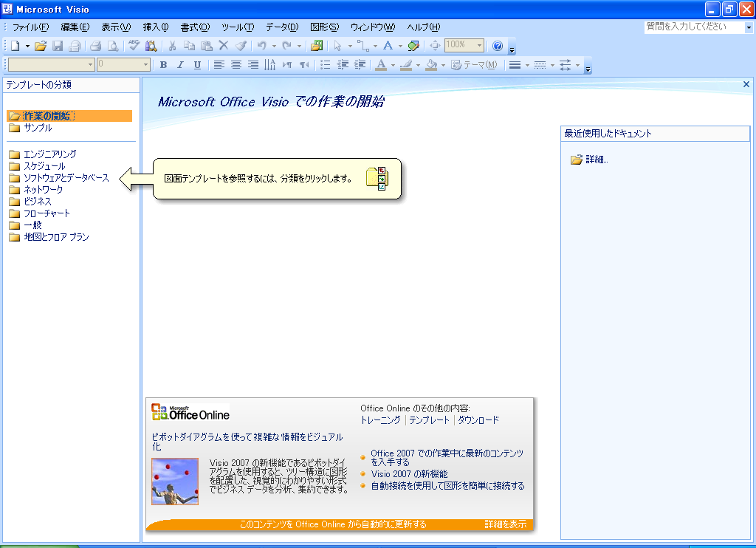756x548 pixels.
Task: Click the Delete X icon in toolbar
Action: pyautogui.click(x=223, y=46)
